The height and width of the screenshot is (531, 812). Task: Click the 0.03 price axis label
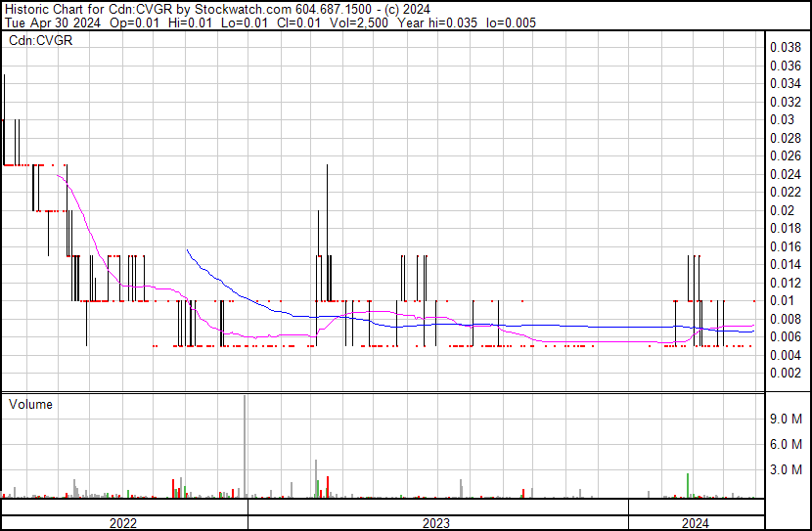pyautogui.click(x=782, y=119)
